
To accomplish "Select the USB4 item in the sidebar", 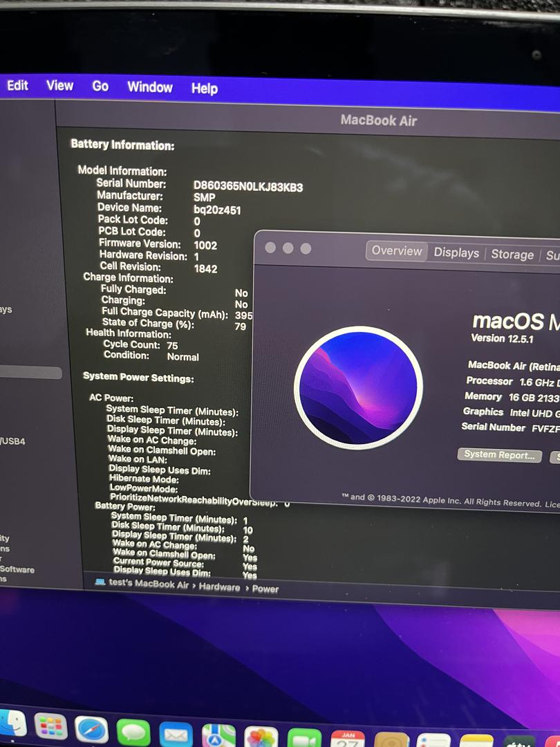I will 12,441.
